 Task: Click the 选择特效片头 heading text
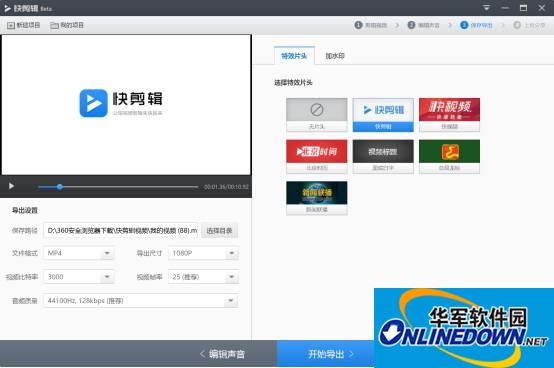tap(293, 83)
